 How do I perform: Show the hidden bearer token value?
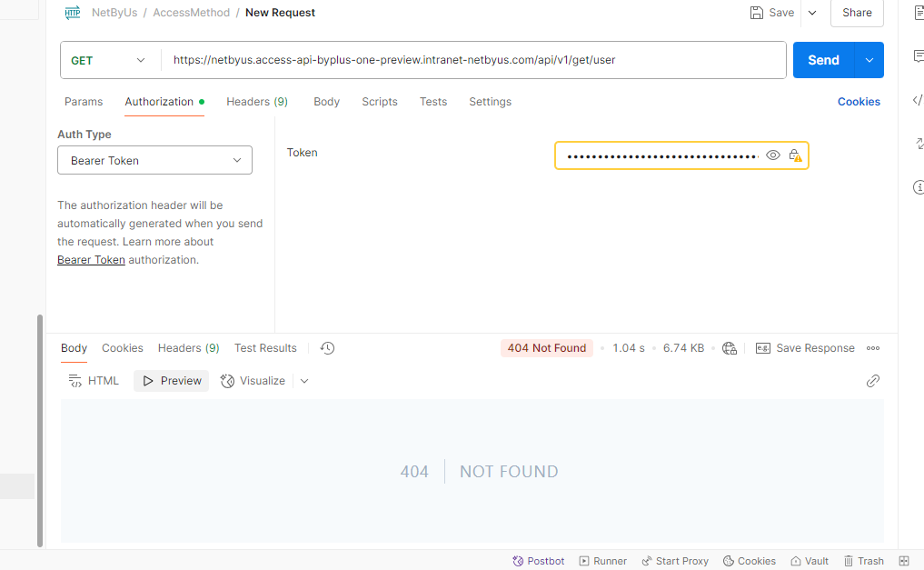click(772, 155)
